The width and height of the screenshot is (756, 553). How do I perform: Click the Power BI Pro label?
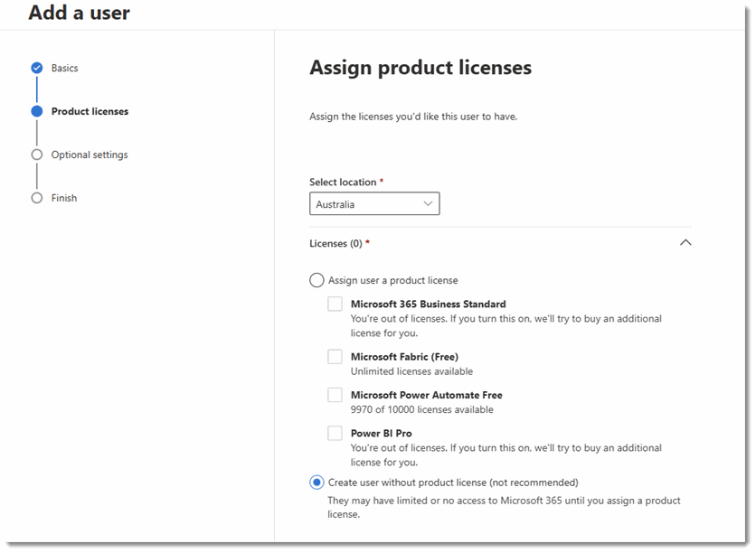381,433
